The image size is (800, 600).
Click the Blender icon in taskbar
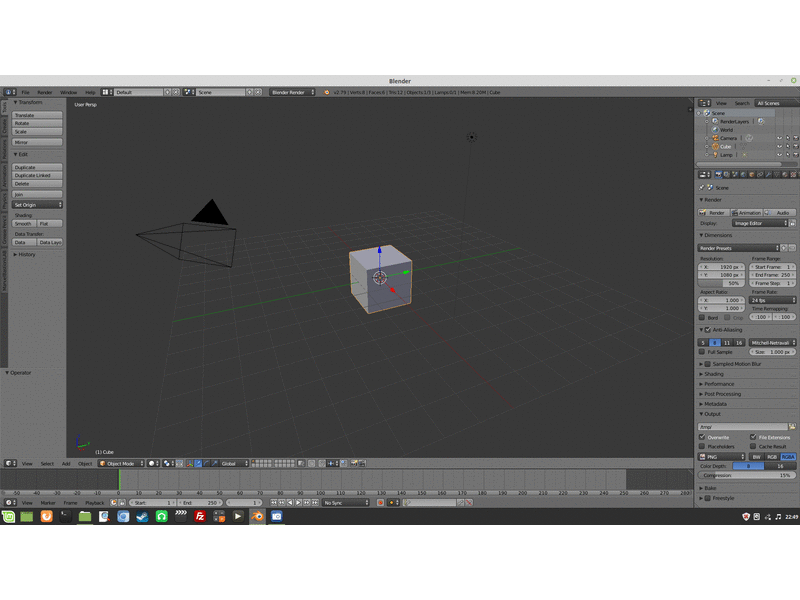coord(257,516)
